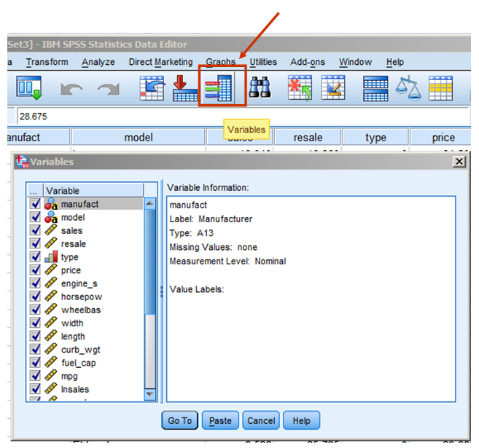Open the Add-ons menu

[x=308, y=62]
